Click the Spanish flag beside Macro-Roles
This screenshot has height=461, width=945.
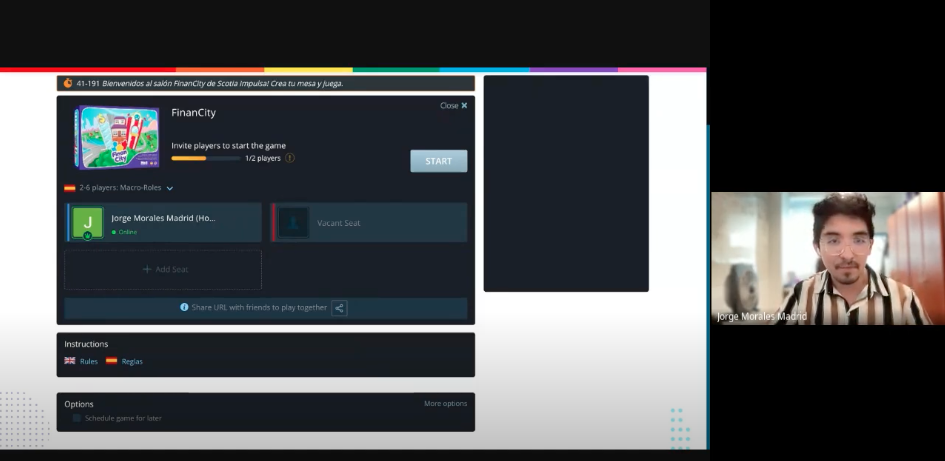coord(70,188)
